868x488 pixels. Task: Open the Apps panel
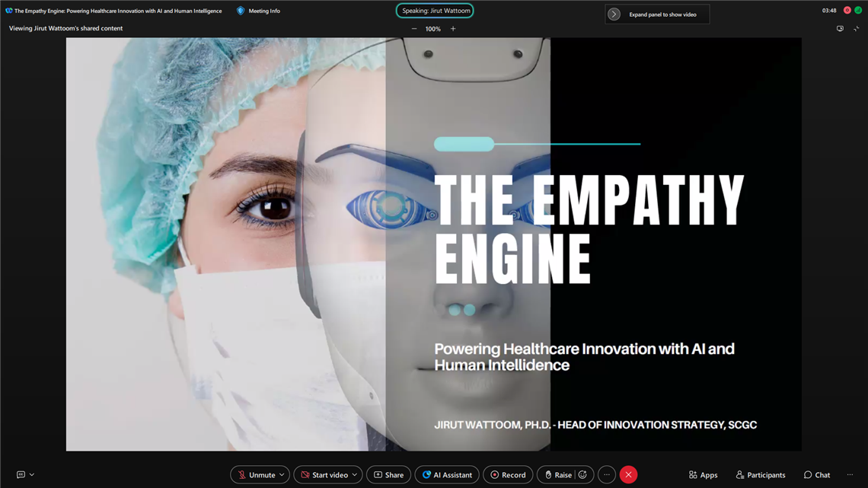703,475
